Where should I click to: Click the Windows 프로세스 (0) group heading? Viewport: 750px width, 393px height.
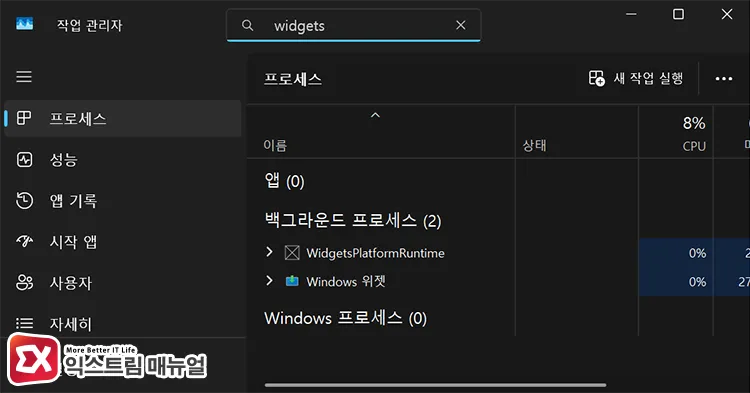[x=345, y=318]
